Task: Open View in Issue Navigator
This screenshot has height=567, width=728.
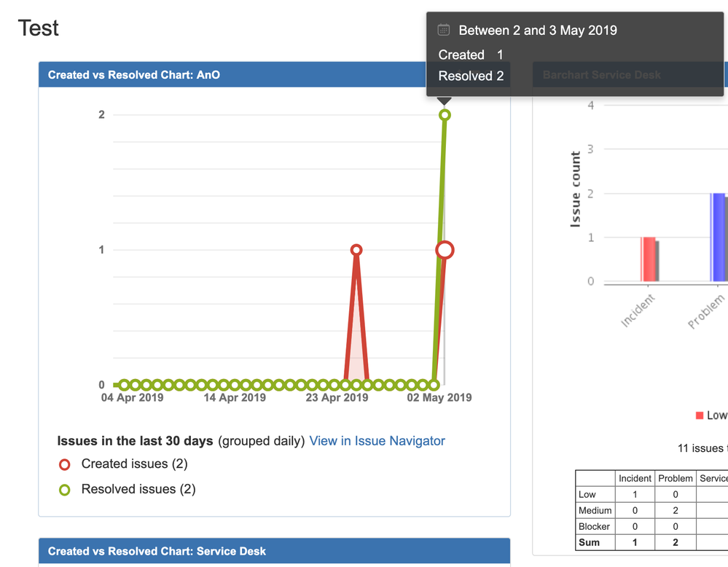Action: click(x=377, y=441)
